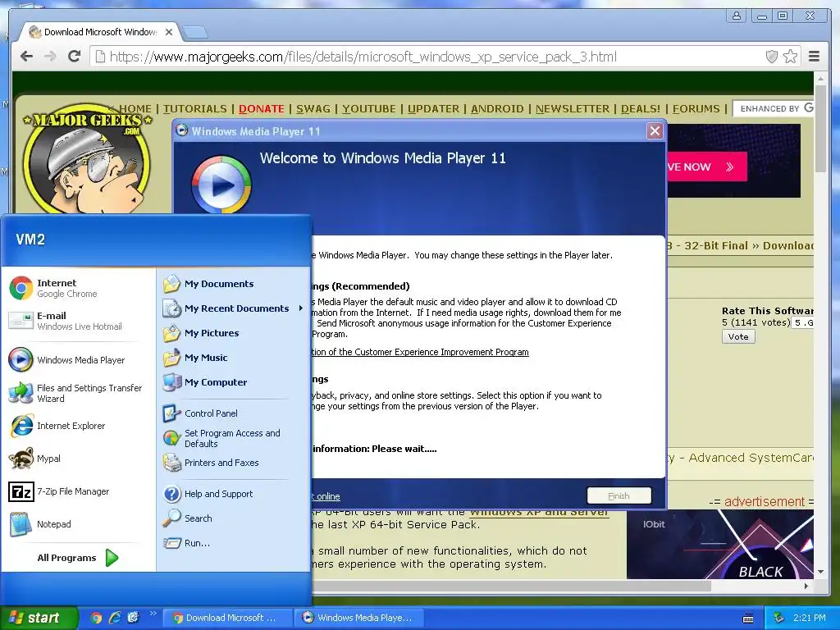Reload the page in Chrome
The image size is (840, 630).
coord(75,57)
